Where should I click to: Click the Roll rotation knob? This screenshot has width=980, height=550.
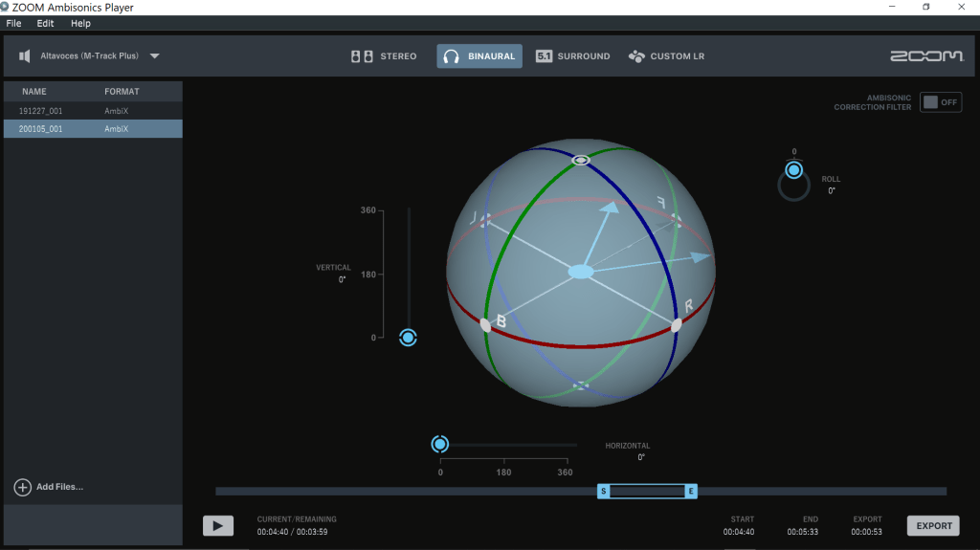point(793,171)
